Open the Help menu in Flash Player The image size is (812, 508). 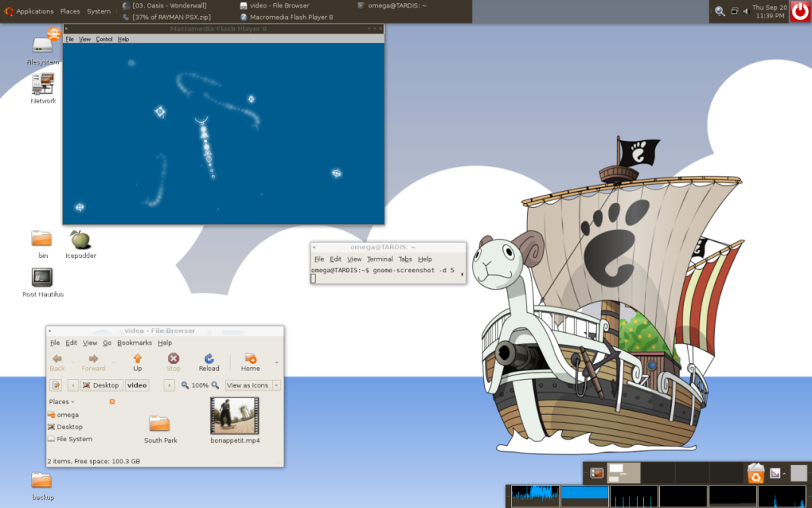tap(123, 39)
